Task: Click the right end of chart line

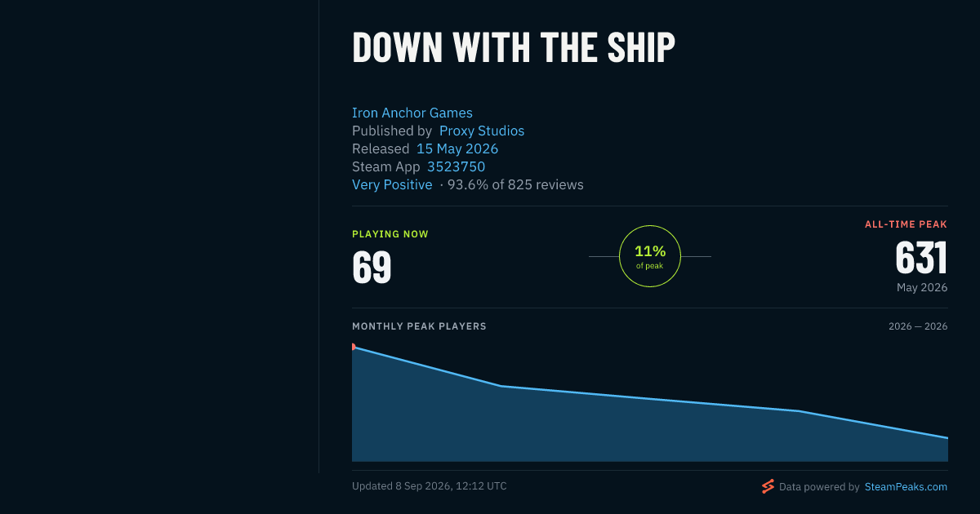Action: [947, 438]
